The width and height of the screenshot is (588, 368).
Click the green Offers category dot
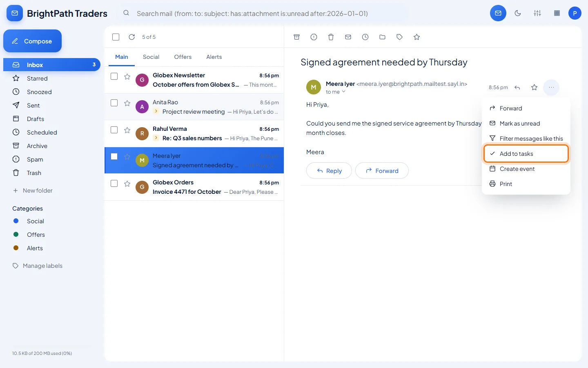pos(16,235)
